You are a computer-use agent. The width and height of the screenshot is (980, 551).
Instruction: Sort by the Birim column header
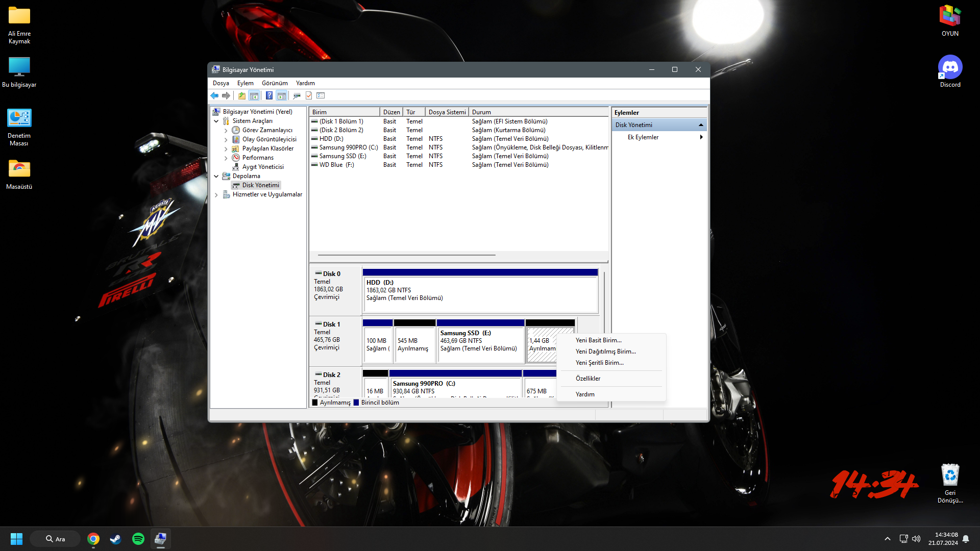click(x=345, y=112)
